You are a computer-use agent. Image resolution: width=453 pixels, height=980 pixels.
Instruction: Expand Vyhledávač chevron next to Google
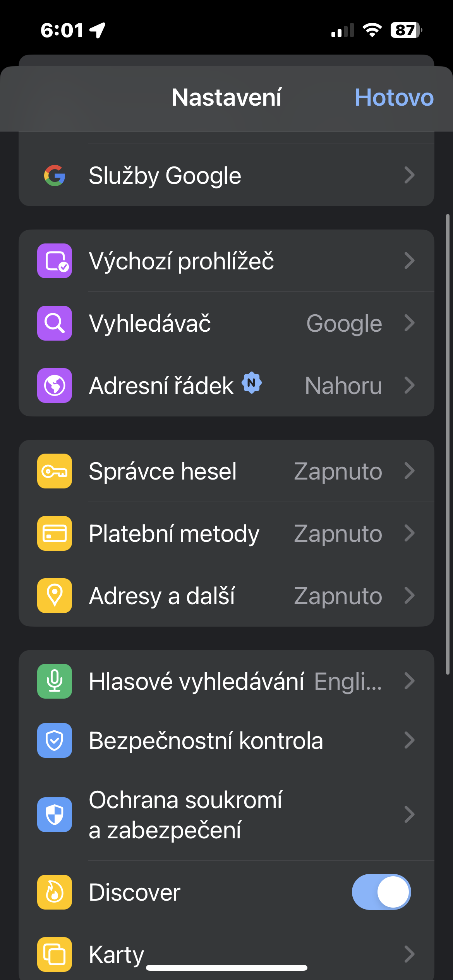click(x=409, y=323)
